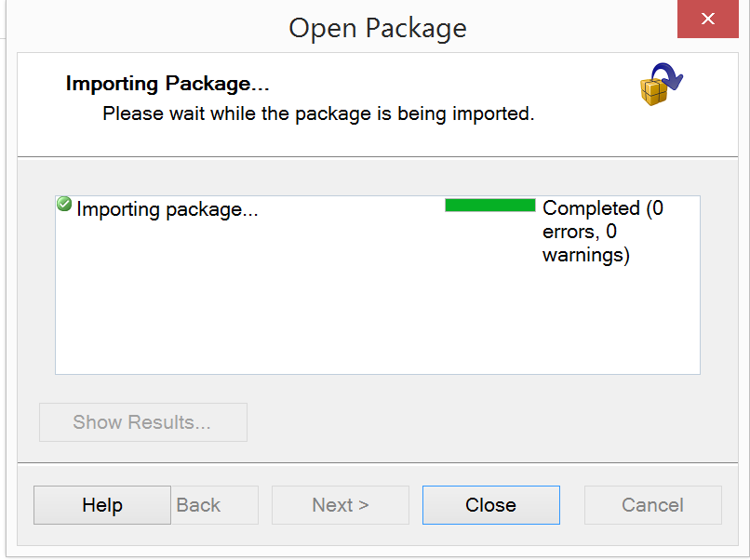Click the green checkmark status icon
Screen dimensions: 750x560
64,204
